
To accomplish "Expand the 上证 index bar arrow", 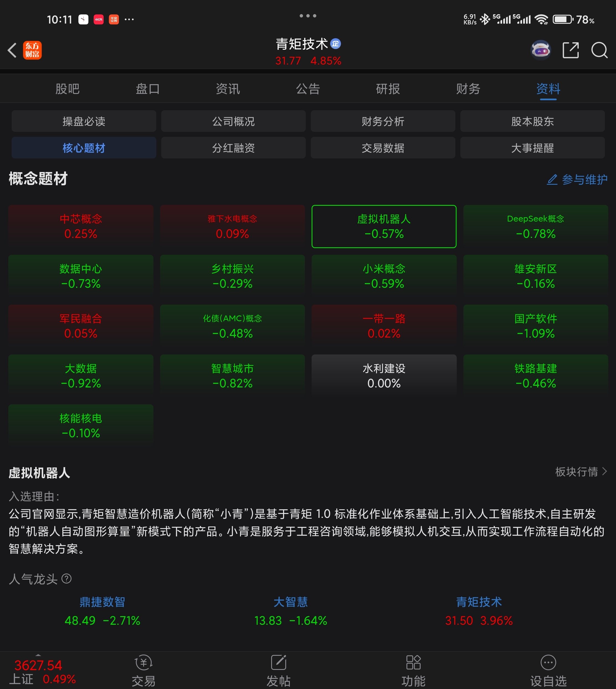I will coord(38,655).
